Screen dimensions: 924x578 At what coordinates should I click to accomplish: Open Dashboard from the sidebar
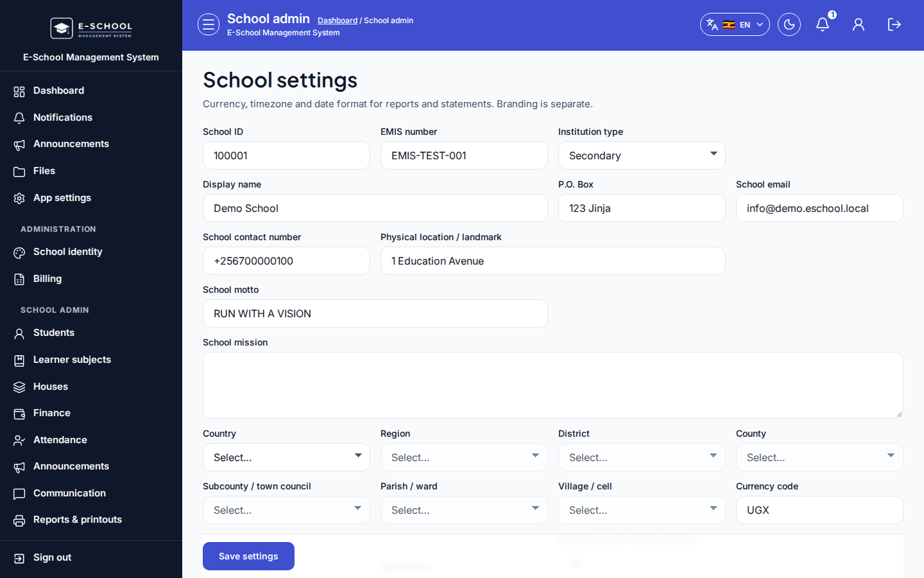91,91
